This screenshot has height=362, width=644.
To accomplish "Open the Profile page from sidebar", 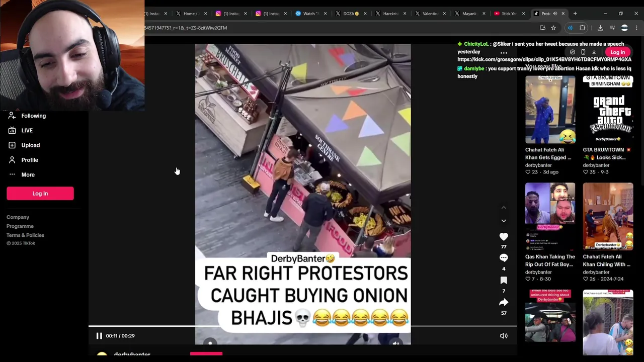I will click(x=30, y=160).
